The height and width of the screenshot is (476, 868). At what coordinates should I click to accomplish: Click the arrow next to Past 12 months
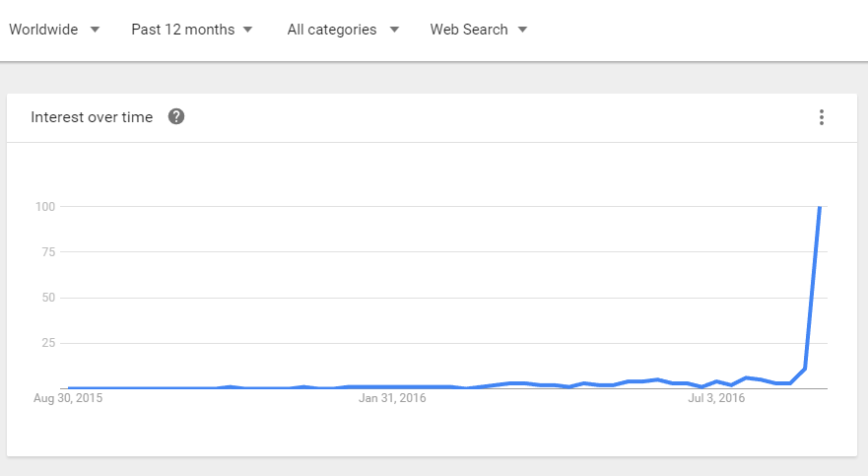coord(247,30)
